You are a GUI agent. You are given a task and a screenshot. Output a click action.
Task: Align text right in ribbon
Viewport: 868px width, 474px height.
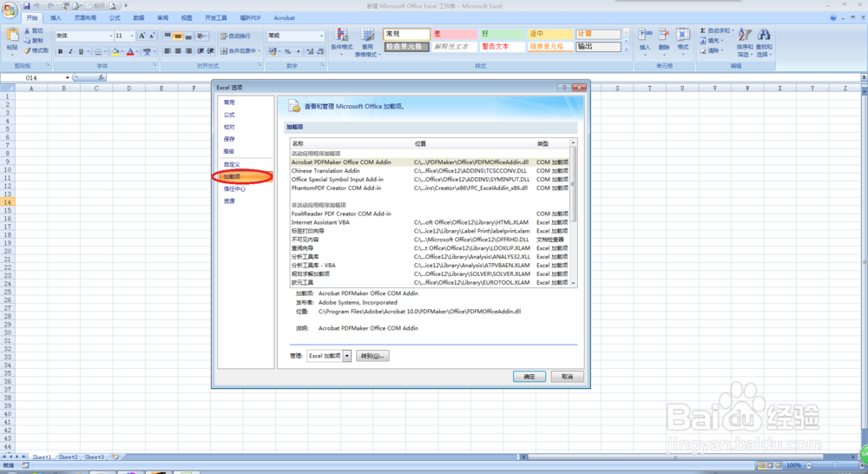coord(188,51)
